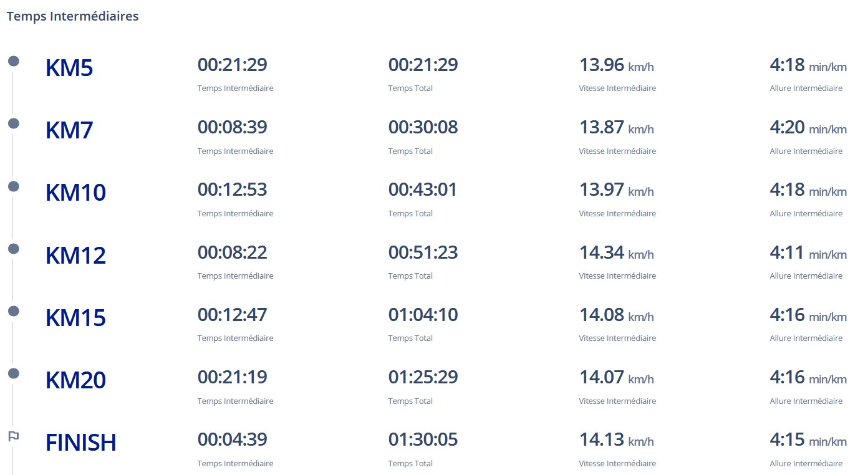The width and height of the screenshot is (868, 475).
Task: Click the Temps Intermédiaires heading
Action: click(72, 16)
